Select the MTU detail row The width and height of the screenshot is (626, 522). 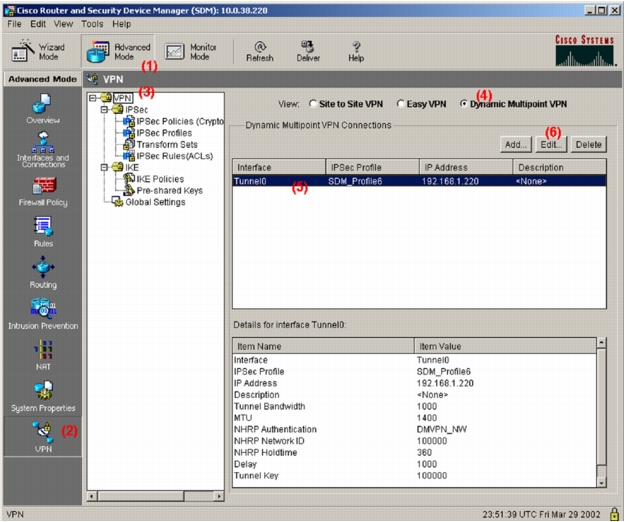click(x=414, y=418)
